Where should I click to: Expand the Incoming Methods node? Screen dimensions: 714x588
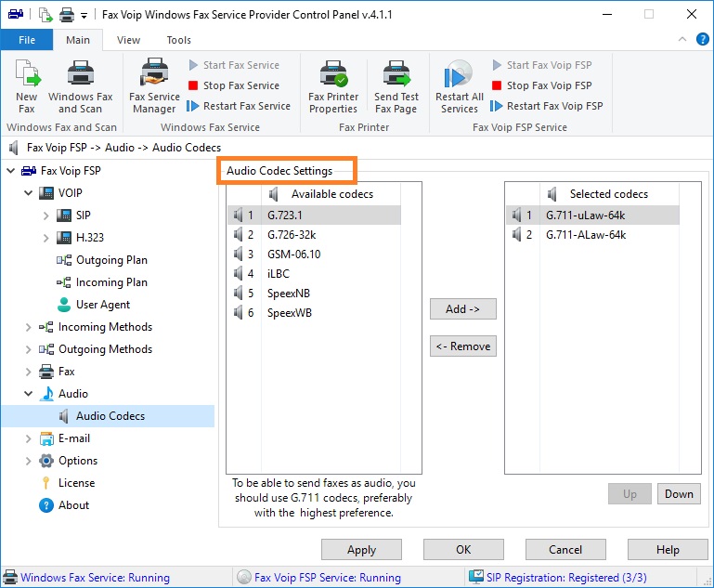28,327
